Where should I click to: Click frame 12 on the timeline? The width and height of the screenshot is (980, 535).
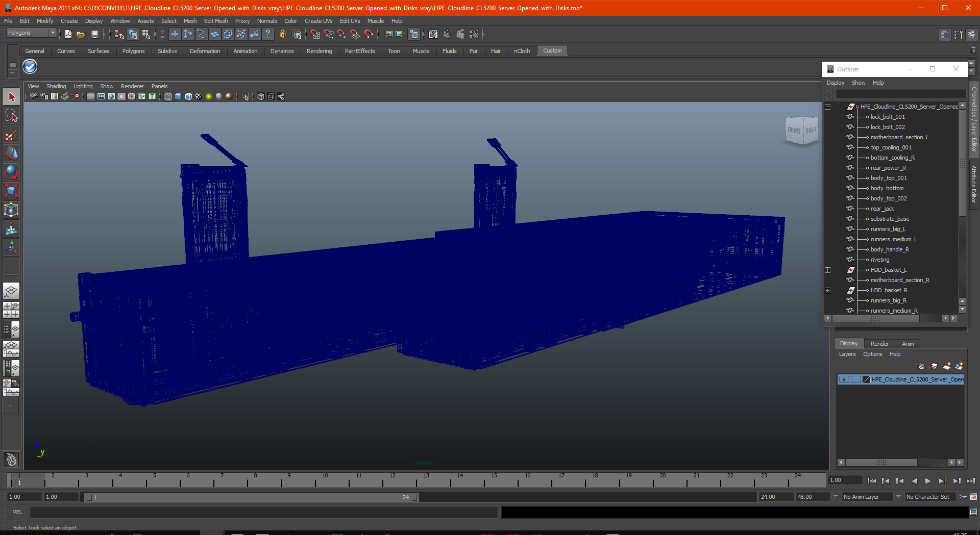pos(392,479)
